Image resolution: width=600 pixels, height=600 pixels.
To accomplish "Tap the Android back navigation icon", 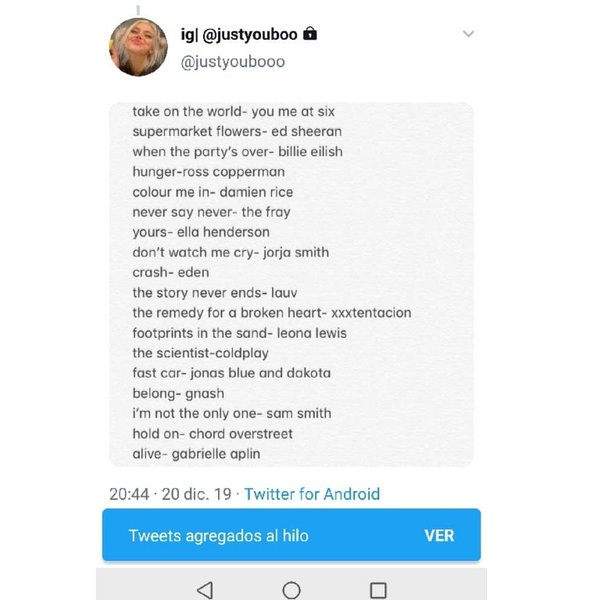I will [205, 590].
